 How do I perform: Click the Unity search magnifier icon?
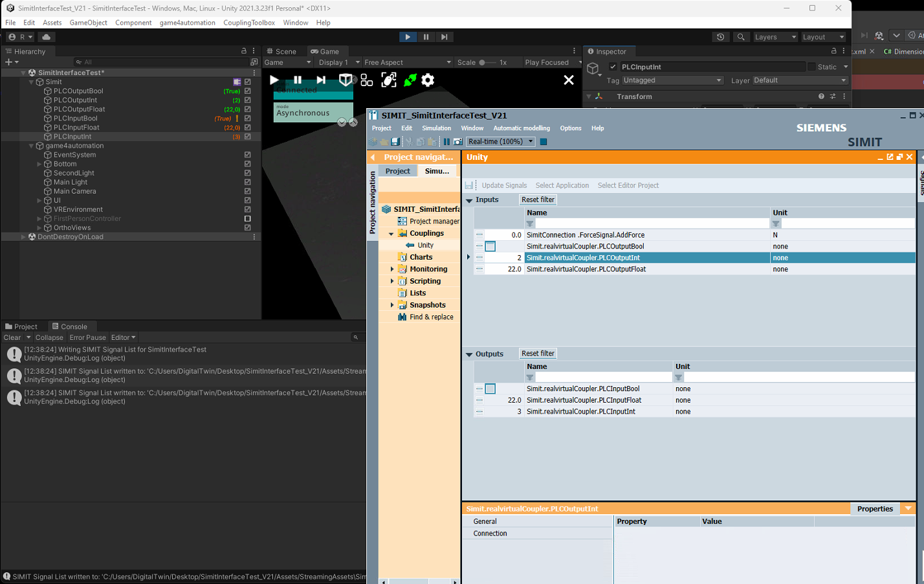coord(741,37)
